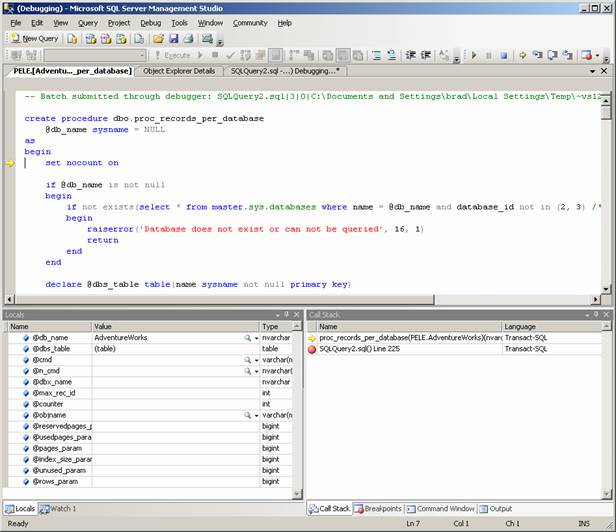
Task: Close the Locals panel with its X
Action: 295,314
